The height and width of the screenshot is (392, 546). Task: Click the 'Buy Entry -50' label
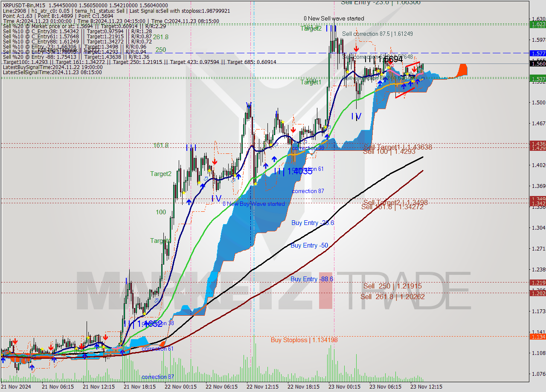pos(309,245)
